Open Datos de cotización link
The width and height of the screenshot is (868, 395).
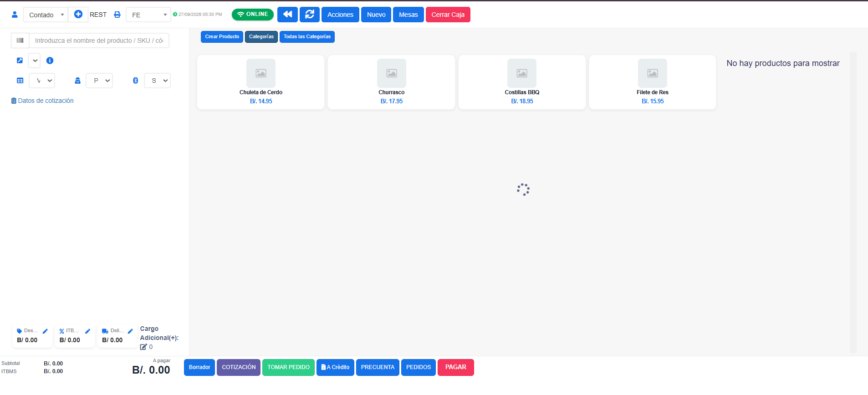pos(42,101)
